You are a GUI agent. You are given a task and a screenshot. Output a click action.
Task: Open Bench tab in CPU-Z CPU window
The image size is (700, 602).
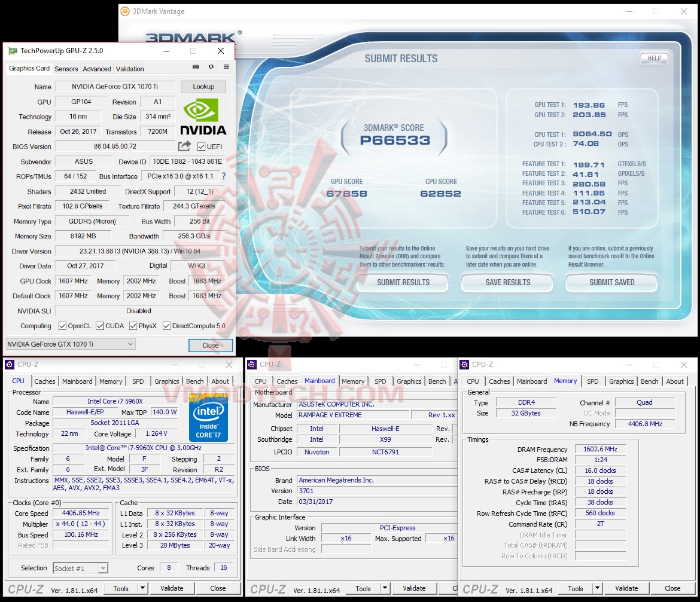194,381
